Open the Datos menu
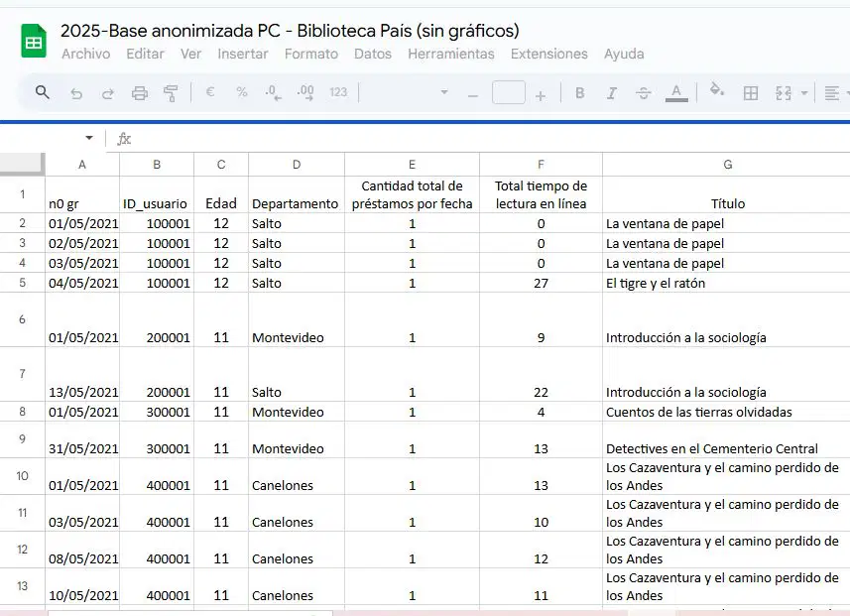Screen dimensions: 850x616 [372, 54]
